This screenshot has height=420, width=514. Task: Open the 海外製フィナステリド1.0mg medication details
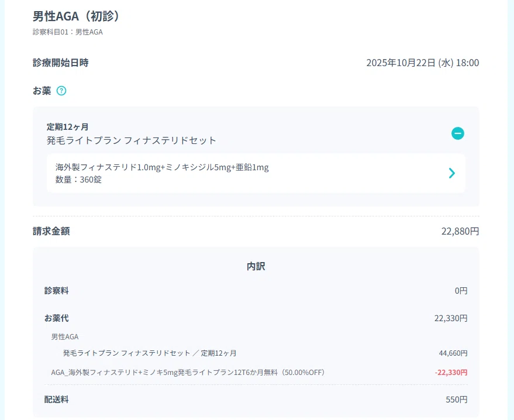256,173
